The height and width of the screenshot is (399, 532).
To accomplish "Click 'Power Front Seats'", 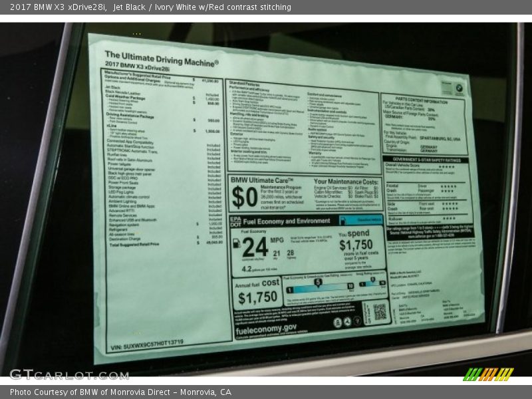I will tap(124, 182).
